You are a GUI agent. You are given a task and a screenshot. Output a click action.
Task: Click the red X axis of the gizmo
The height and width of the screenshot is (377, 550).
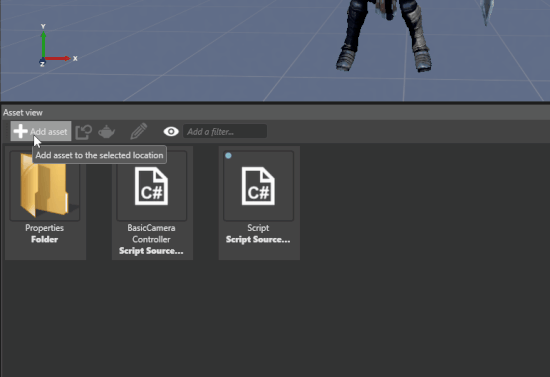click(x=57, y=59)
